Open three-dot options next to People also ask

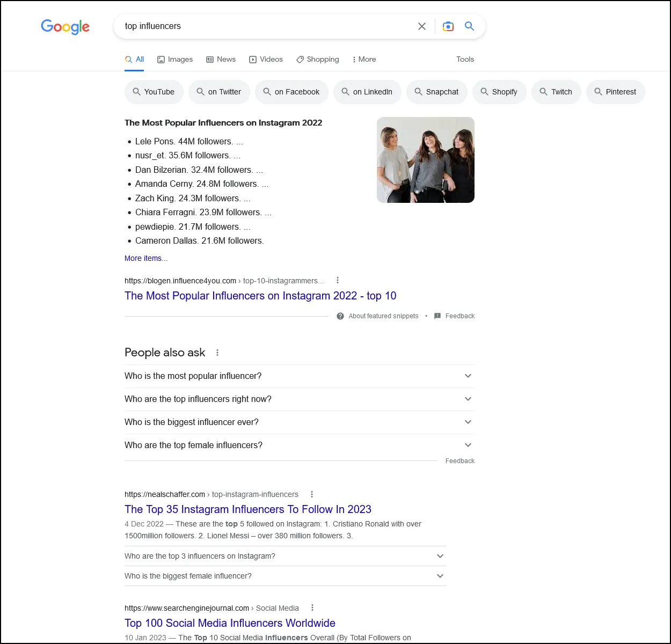coord(217,353)
